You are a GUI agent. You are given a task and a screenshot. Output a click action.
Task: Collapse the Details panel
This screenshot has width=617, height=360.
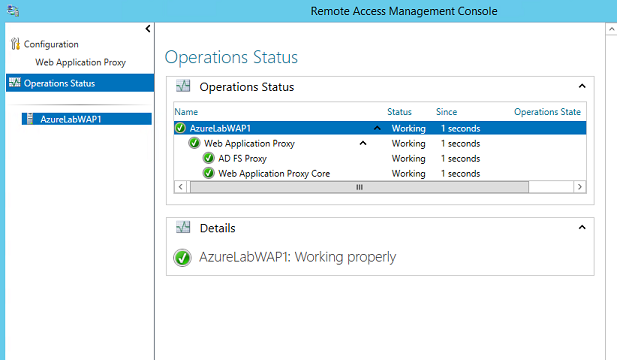[582, 227]
